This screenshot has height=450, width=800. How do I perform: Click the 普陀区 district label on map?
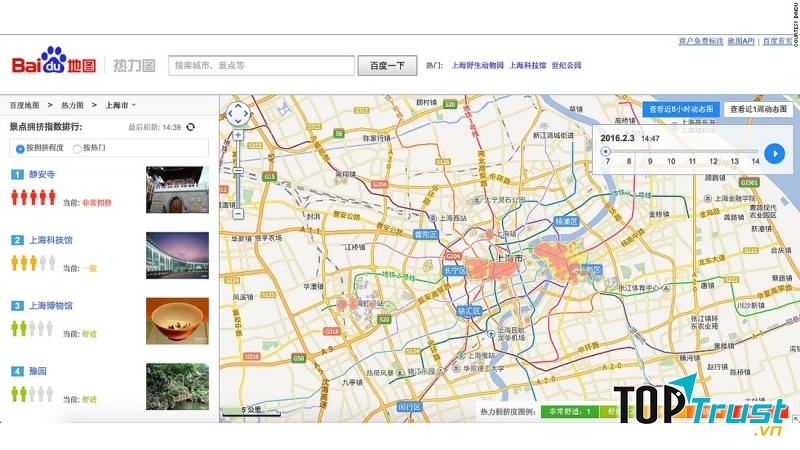pyautogui.click(x=426, y=235)
